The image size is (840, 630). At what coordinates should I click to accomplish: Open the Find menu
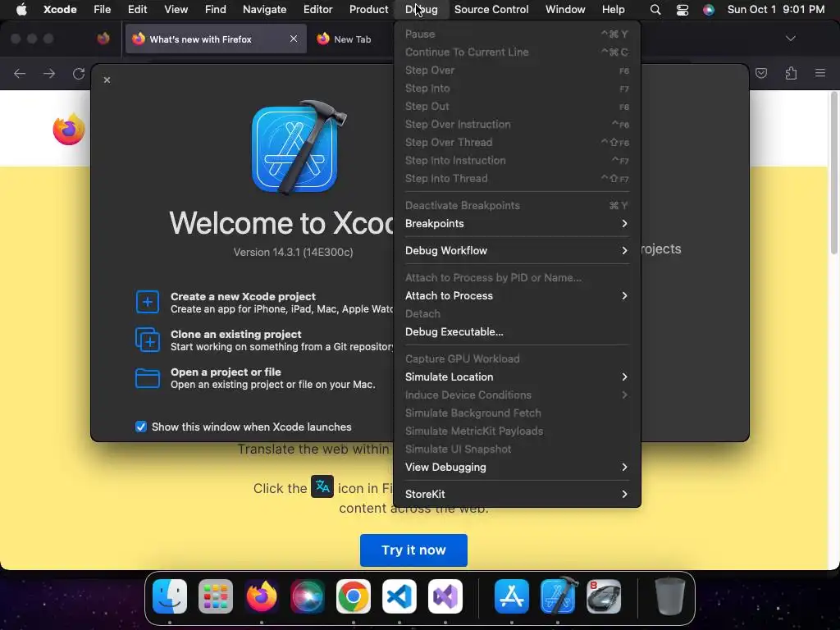(x=216, y=9)
